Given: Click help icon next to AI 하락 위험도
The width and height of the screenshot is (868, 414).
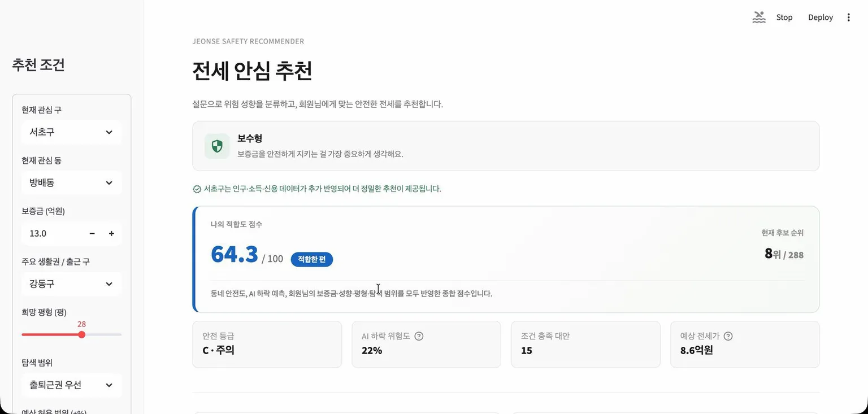Looking at the screenshot, I should click(x=419, y=336).
